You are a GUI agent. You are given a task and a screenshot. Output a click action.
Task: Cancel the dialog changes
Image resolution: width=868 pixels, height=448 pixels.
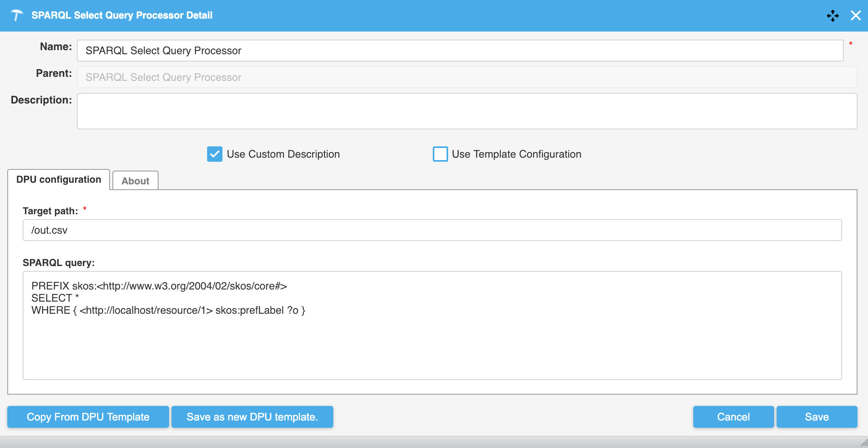click(x=733, y=417)
